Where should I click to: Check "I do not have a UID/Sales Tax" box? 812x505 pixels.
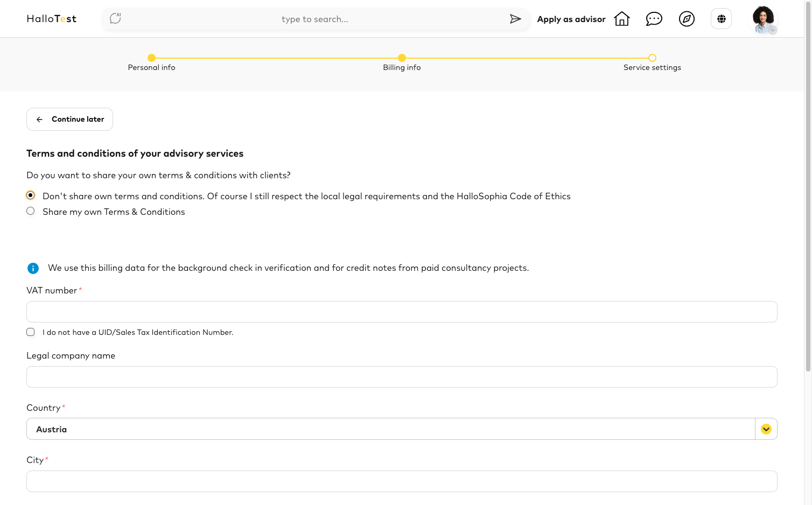pos(31,332)
